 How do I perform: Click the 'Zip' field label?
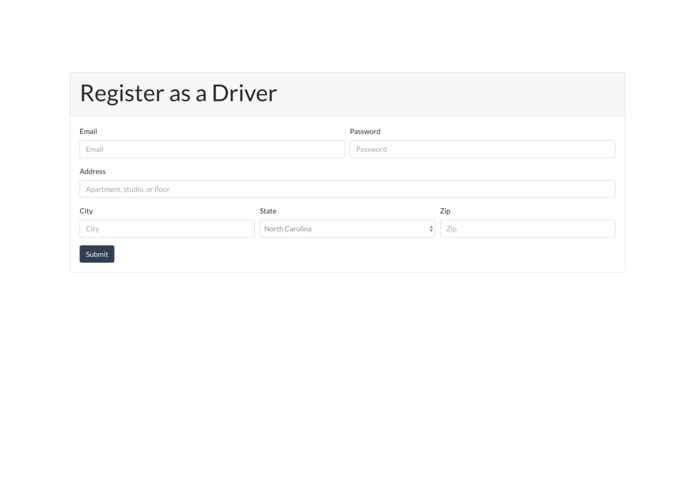click(x=445, y=211)
